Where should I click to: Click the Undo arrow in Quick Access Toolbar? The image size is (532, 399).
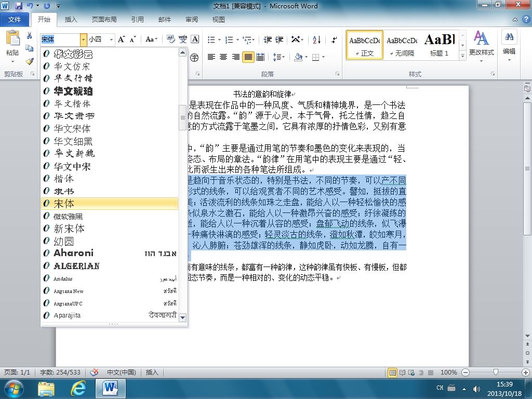coord(30,6)
